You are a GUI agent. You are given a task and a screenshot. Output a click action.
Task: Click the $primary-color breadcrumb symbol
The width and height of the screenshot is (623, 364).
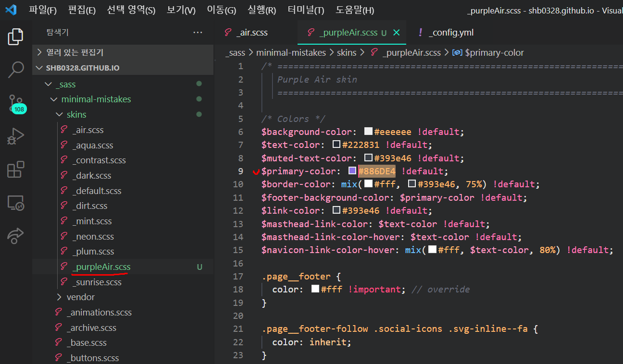click(x=494, y=52)
